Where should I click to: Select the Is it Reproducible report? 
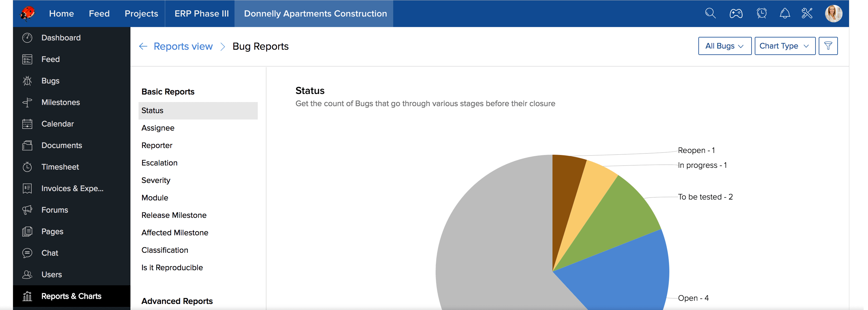click(x=172, y=267)
